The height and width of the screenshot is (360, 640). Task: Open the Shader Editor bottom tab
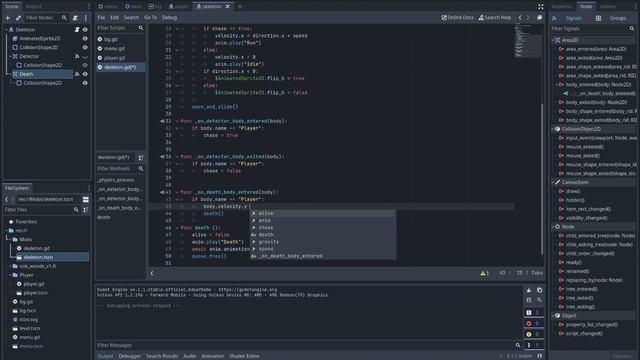[x=244, y=356]
